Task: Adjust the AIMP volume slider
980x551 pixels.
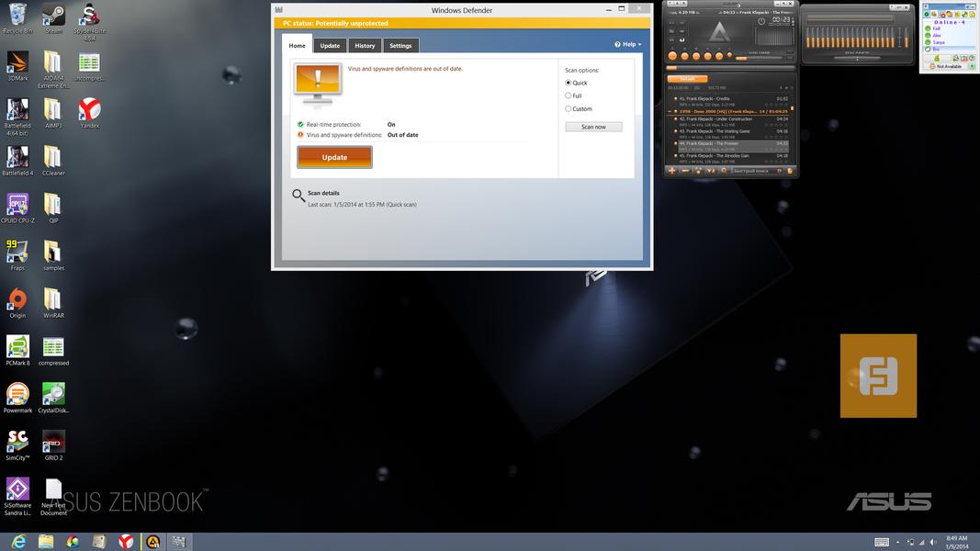Action: (x=759, y=58)
